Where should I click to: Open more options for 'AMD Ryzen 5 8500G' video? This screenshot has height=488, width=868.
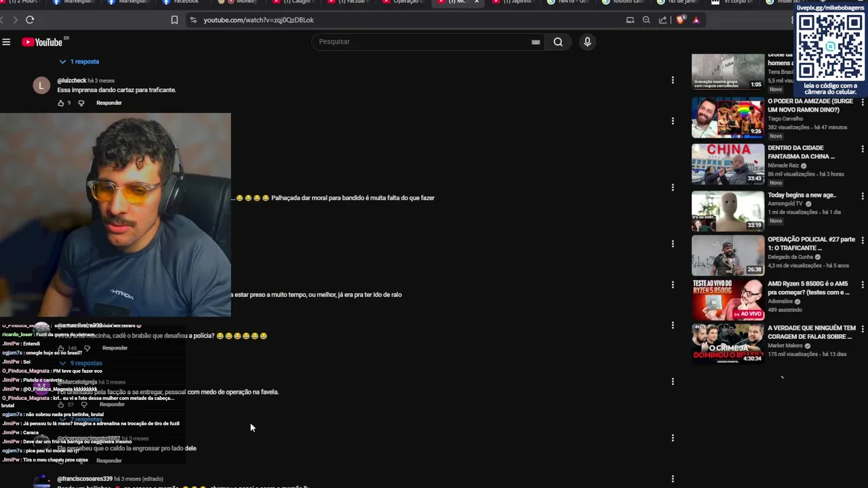862,284
